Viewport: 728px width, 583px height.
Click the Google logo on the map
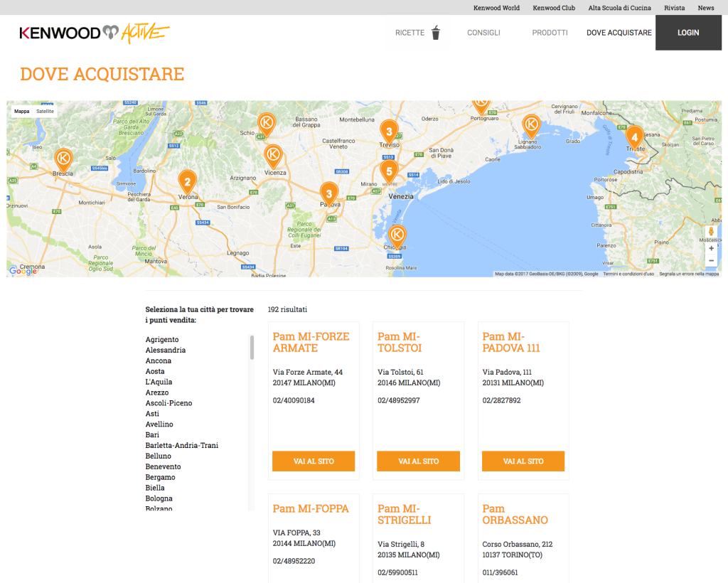pyautogui.click(x=23, y=271)
